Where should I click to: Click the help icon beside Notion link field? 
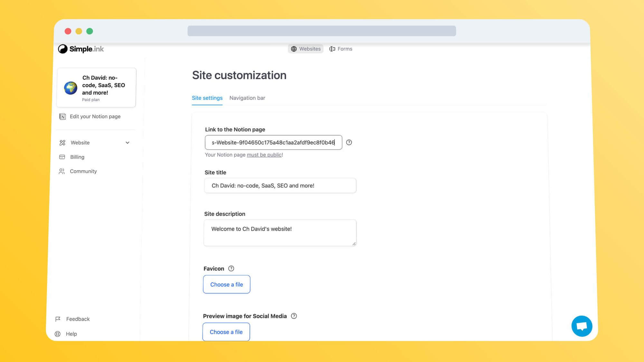[349, 142]
